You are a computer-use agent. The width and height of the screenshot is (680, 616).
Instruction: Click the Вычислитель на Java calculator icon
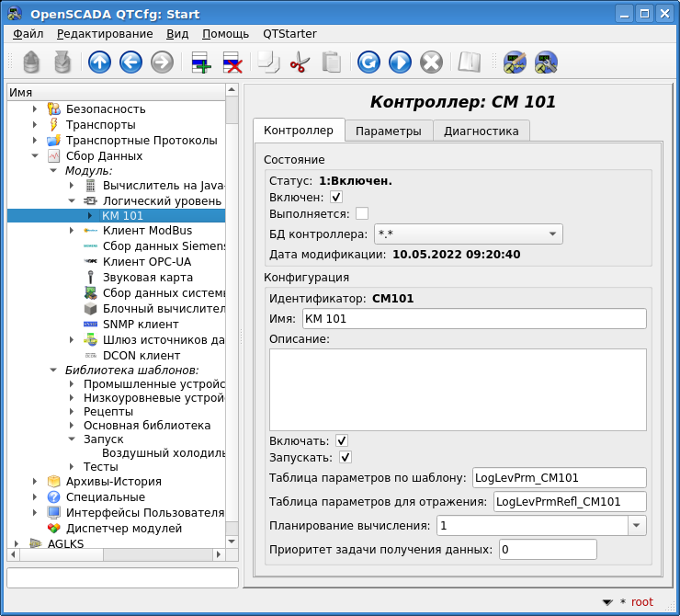click(x=90, y=185)
